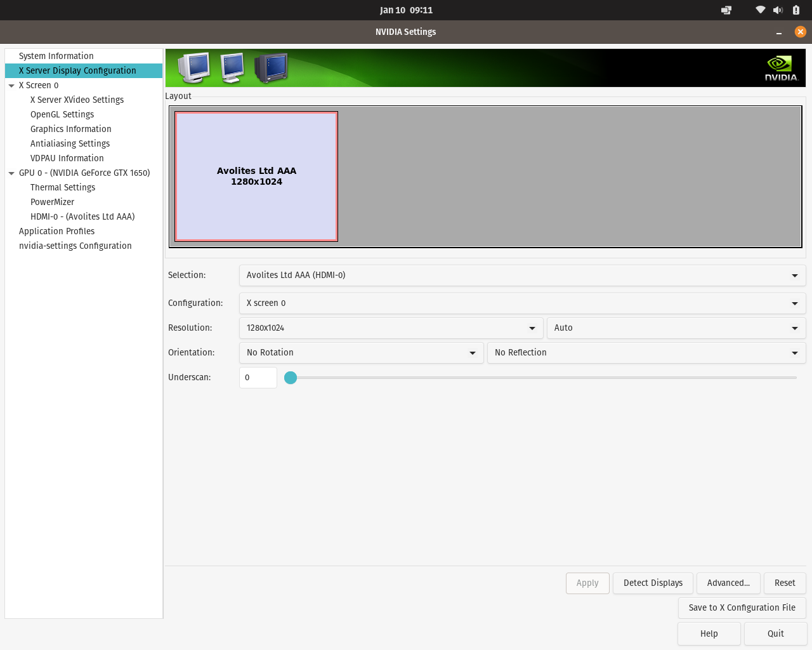The width and height of the screenshot is (812, 650).
Task: Click the screen sharing tray icon
Action: pyautogui.click(x=726, y=10)
